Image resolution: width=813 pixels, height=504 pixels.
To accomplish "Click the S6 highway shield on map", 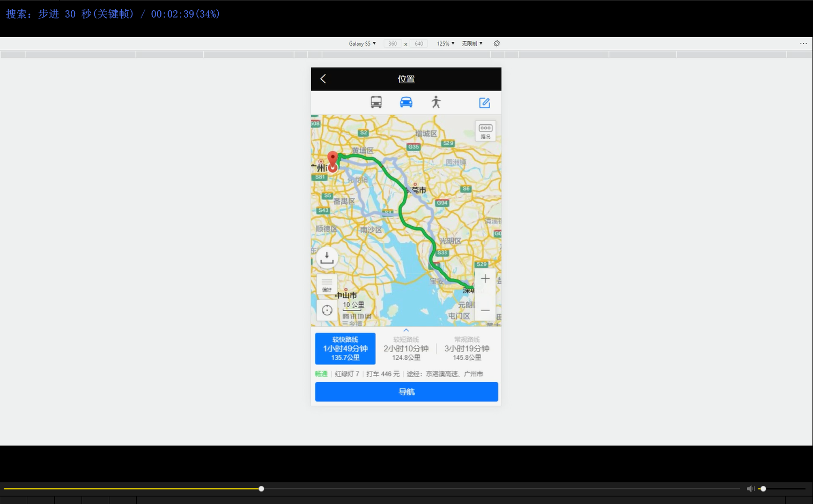I will pyautogui.click(x=466, y=189).
